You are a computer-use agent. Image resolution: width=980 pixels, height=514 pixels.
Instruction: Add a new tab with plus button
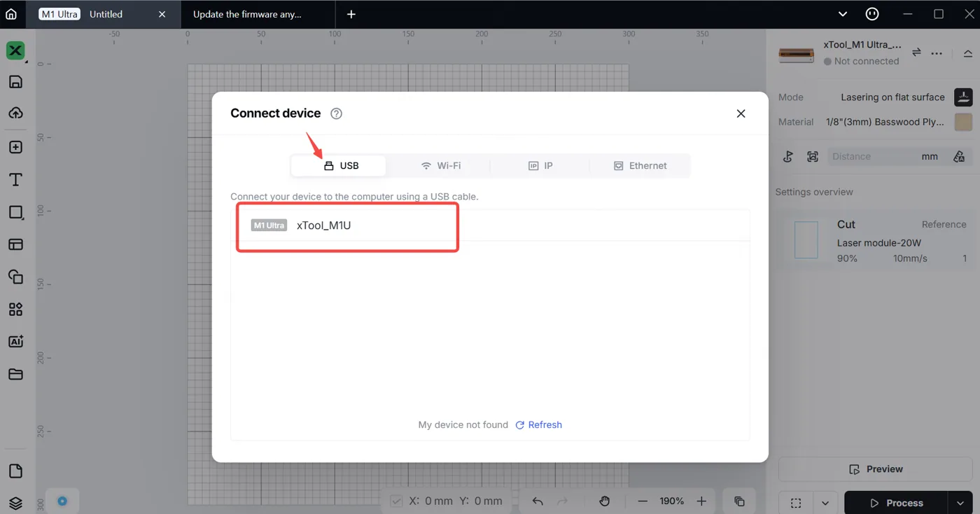tap(351, 14)
